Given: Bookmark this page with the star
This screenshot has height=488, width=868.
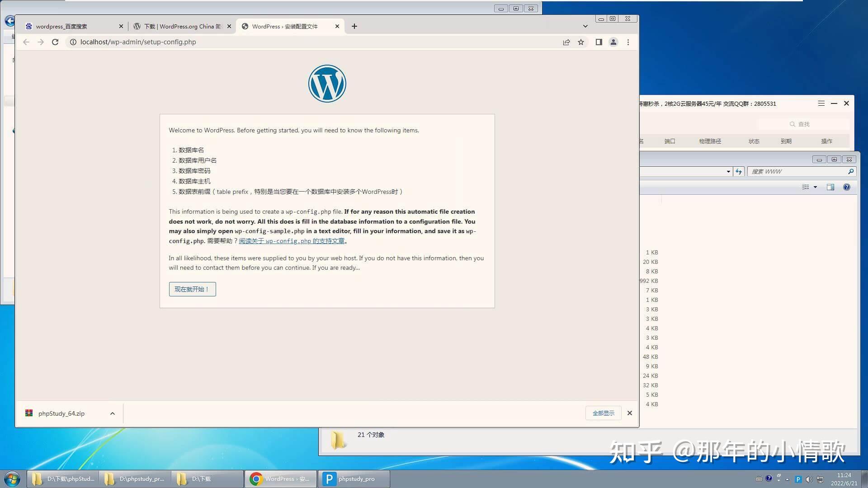Looking at the screenshot, I should (581, 42).
